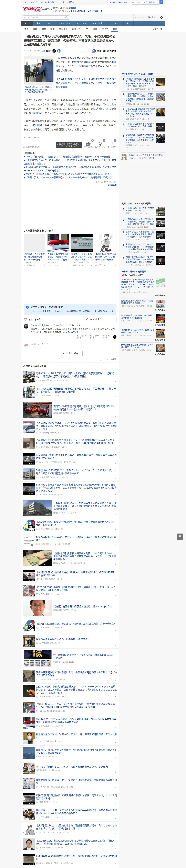
Task: Toggle the コメント非表示 checkbox
Action: [x=102, y=359]
